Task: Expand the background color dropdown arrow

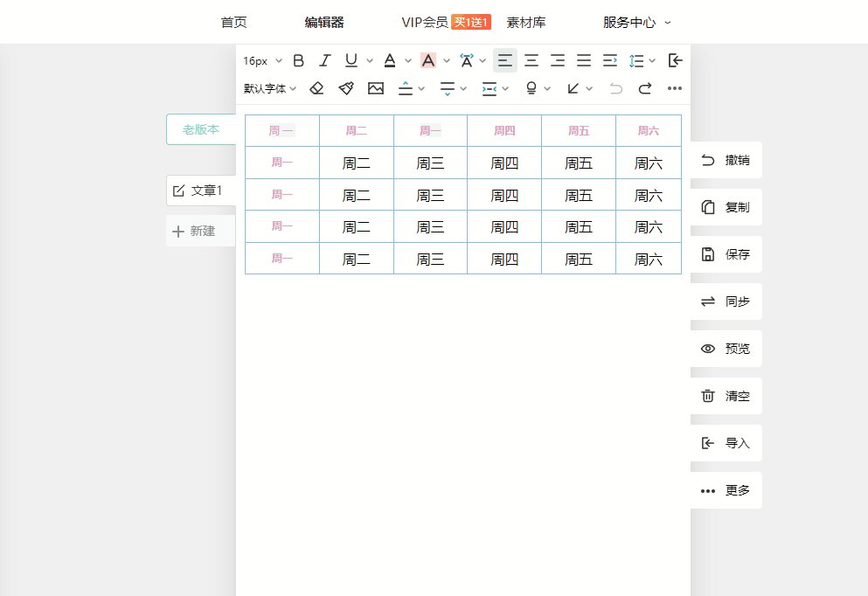Action: point(447,61)
